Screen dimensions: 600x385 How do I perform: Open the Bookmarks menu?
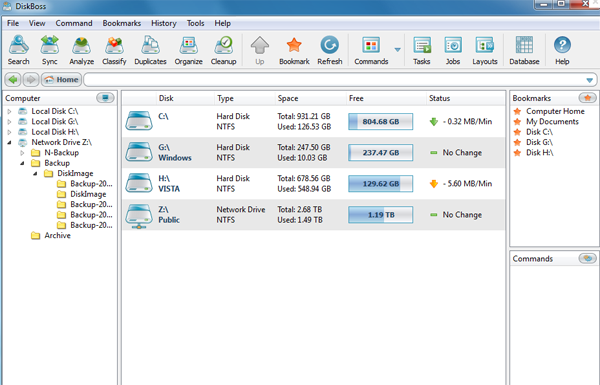(x=121, y=23)
